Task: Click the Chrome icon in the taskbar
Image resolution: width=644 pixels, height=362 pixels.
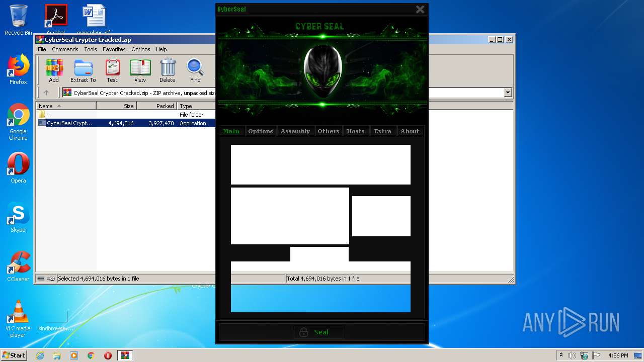Action: [x=91, y=355]
